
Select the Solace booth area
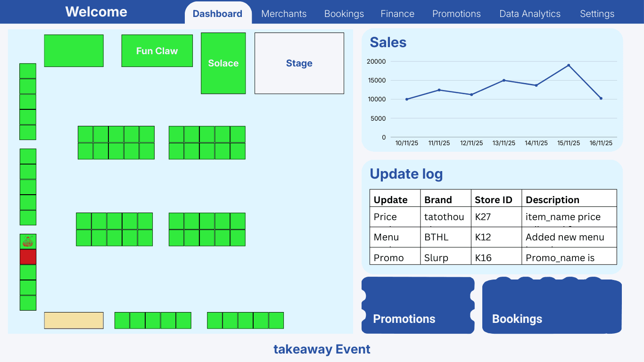pyautogui.click(x=223, y=63)
